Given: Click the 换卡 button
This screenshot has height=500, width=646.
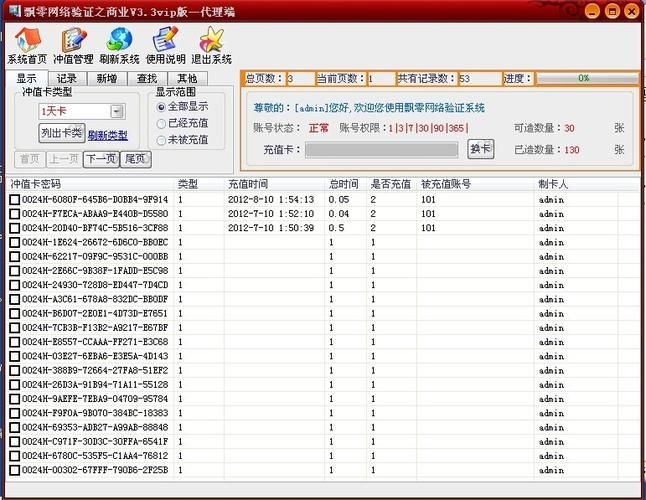Looking at the screenshot, I should coord(481,149).
